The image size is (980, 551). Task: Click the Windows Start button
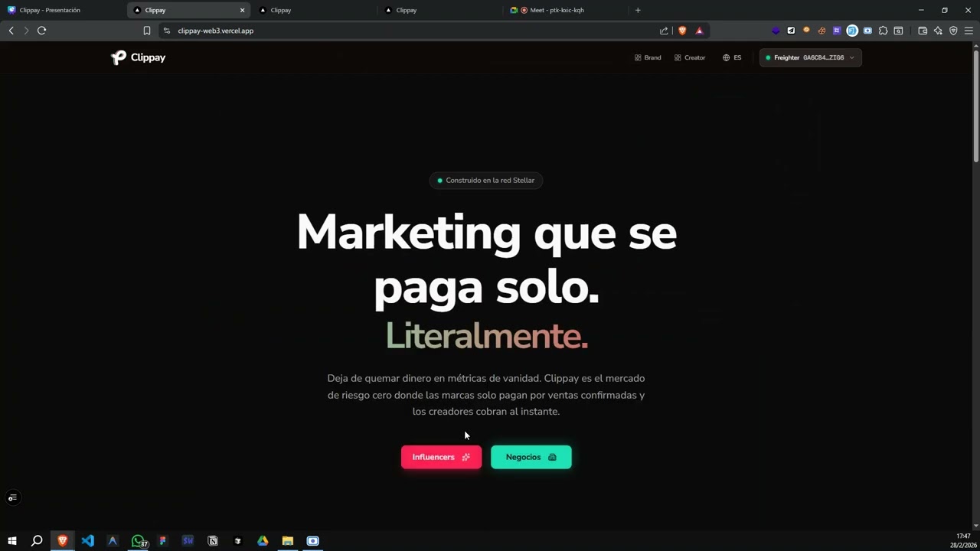(x=12, y=541)
